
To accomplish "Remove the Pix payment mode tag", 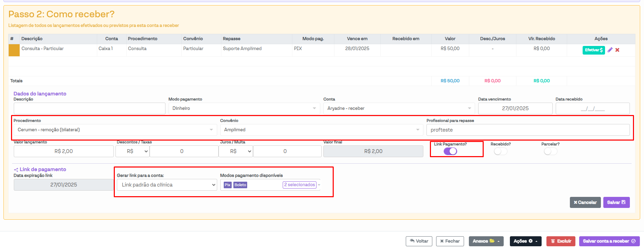I will point(228,185).
